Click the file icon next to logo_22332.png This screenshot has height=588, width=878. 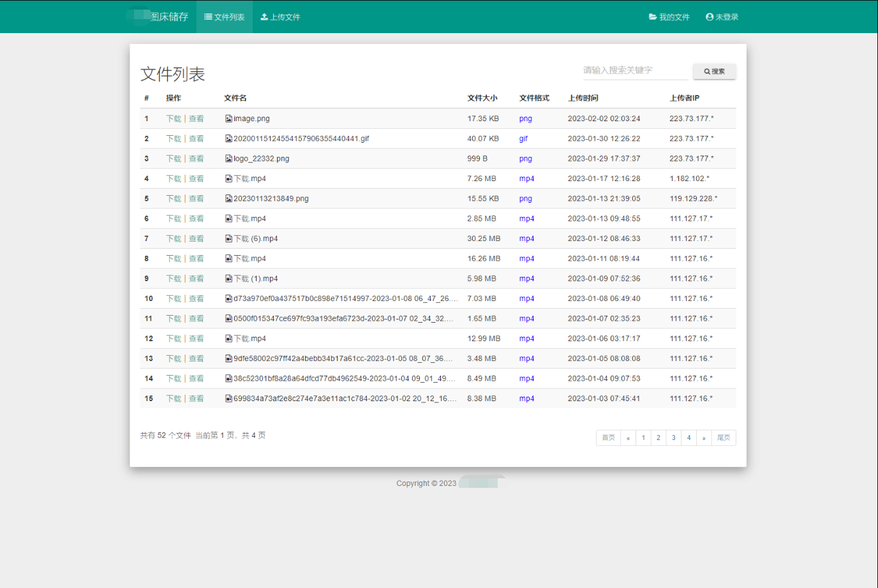[228, 159]
